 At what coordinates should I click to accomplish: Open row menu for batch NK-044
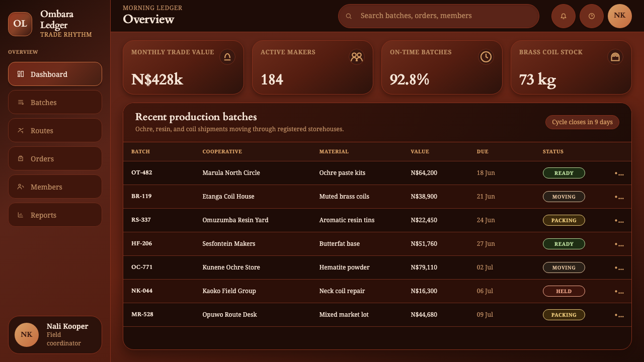[619, 292]
